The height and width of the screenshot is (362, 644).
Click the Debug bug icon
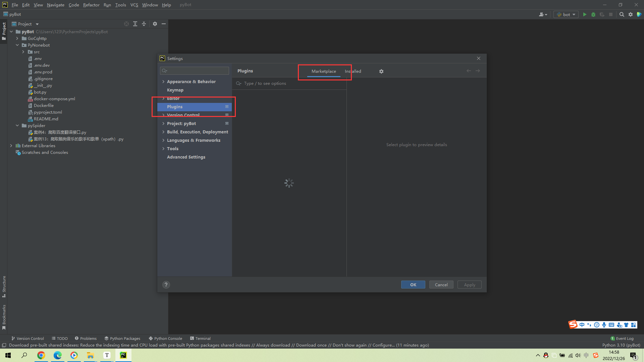pos(593,14)
